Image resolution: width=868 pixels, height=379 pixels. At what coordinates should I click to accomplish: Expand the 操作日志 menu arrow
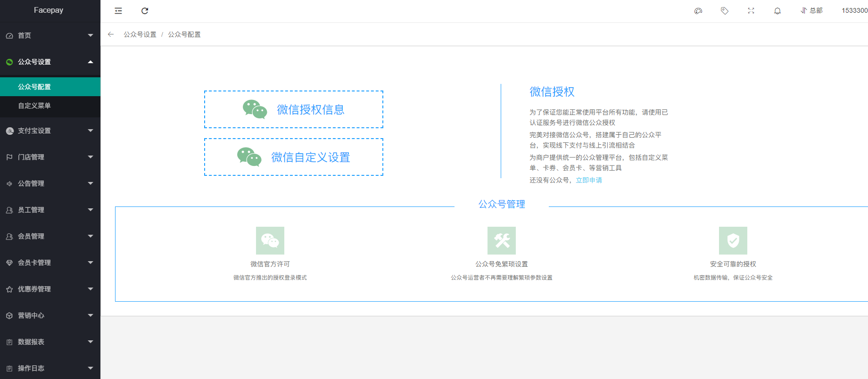tap(91, 368)
